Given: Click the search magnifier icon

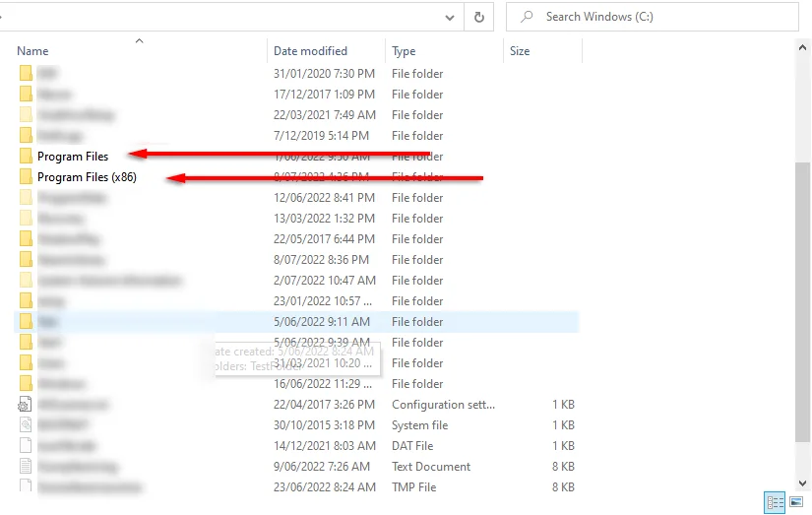Looking at the screenshot, I should 527,17.
